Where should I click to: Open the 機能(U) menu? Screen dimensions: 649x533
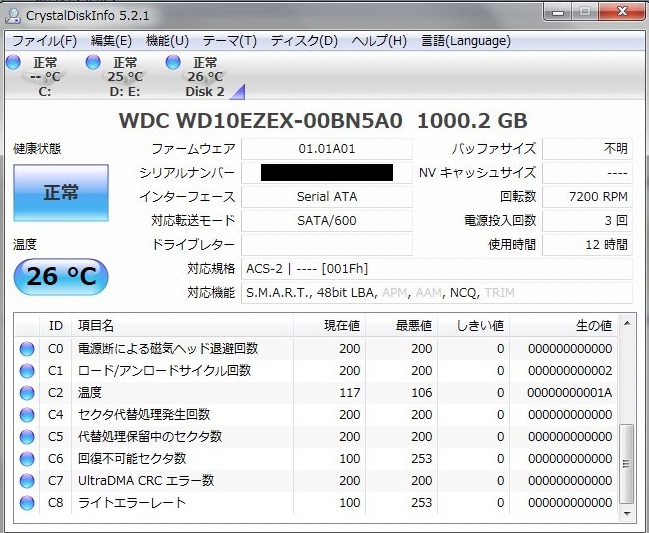(167, 41)
